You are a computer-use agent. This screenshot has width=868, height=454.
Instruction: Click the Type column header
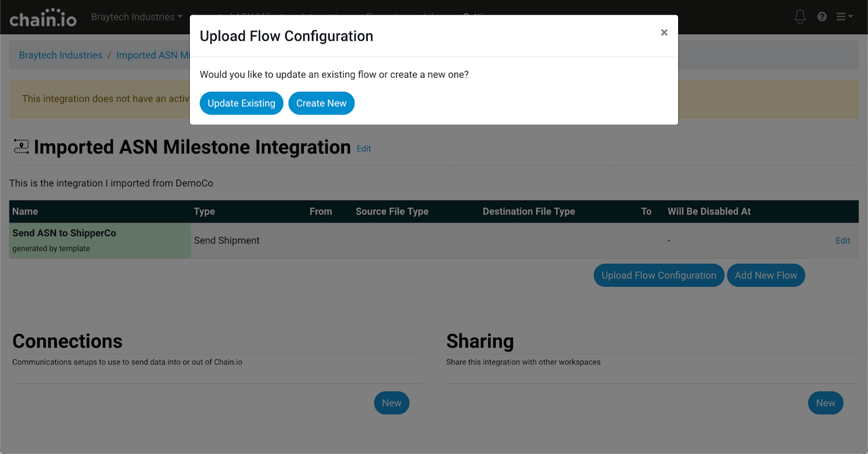click(205, 212)
